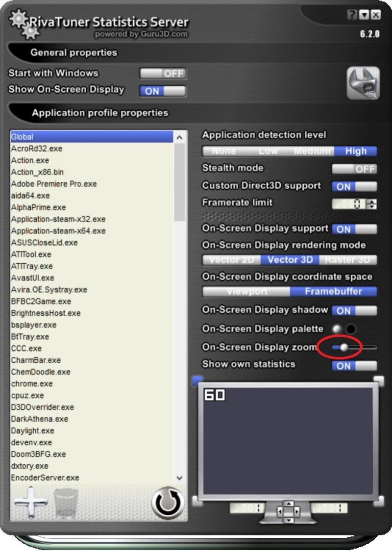This screenshot has width=392, height=551.
Task: Reset profile with circular arrow button
Action: (x=168, y=503)
